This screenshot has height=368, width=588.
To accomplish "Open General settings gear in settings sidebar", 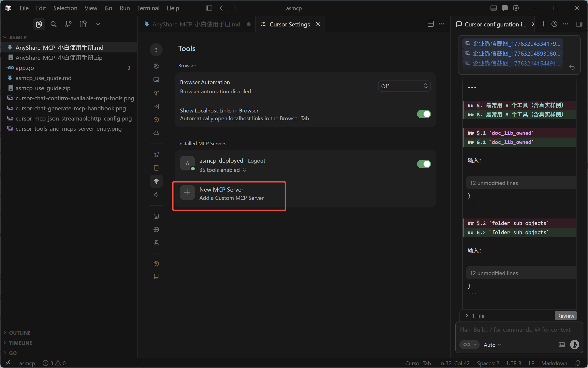I will pyautogui.click(x=156, y=66).
